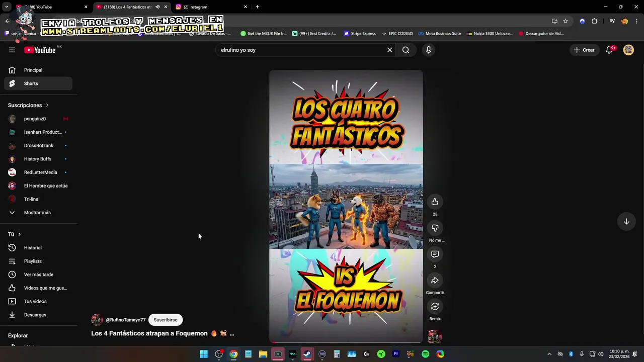
Task: Open the Windows Start menu
Action: point(204,354)
